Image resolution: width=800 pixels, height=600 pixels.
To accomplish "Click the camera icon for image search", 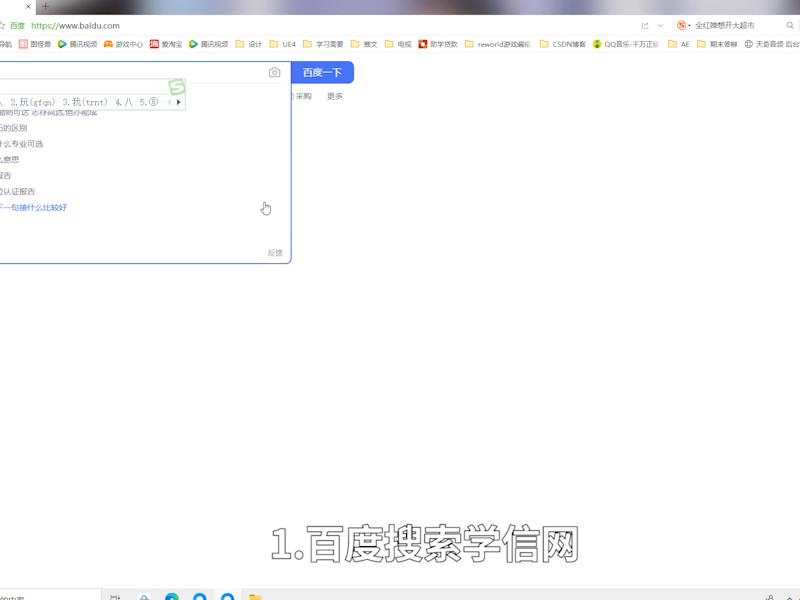I will tap(274, 71).
